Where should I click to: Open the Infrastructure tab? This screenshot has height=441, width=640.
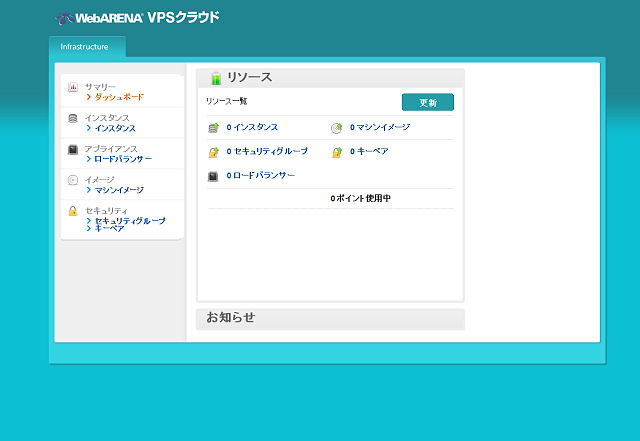(87, 47)
